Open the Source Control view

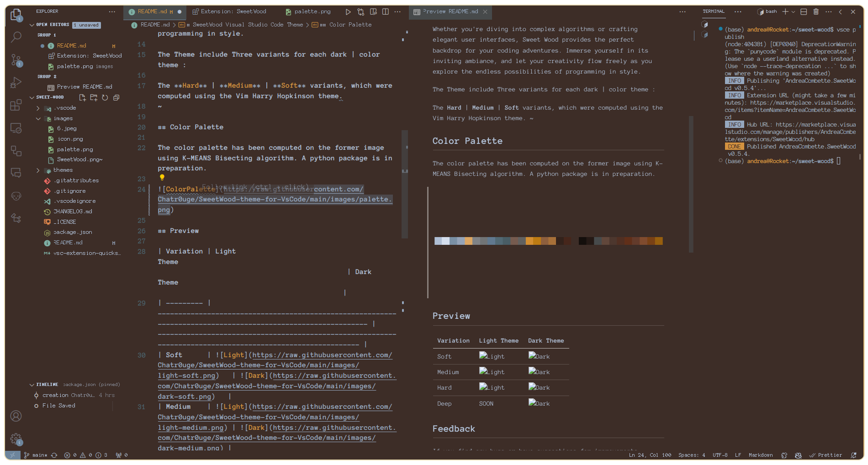click(16, 60)
